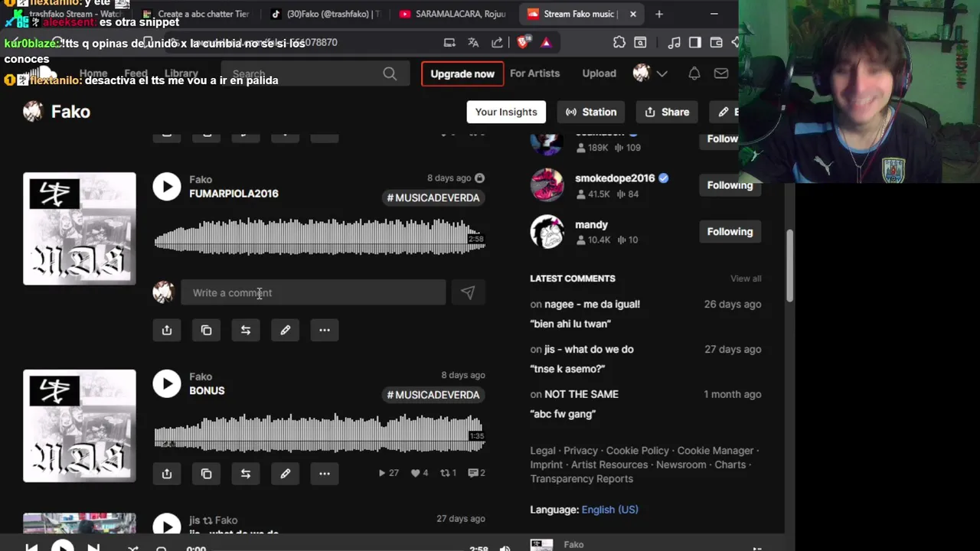
Task: Toggle shuffle in the player bar
Action: click(132, 547)
